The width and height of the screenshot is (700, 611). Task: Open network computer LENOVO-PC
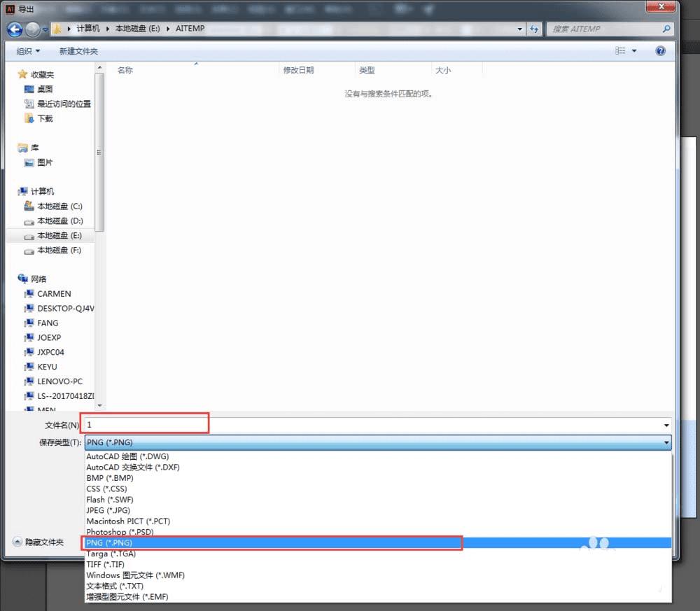click(x=59, y=381)
